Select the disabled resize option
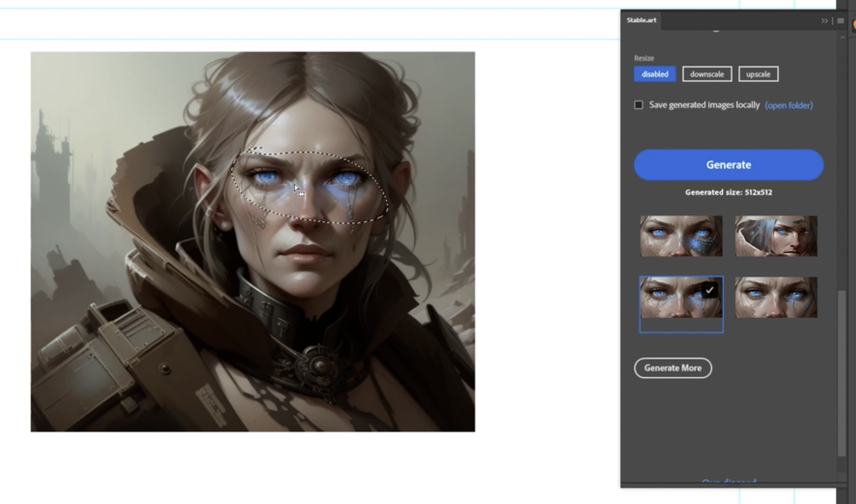 coord(655,74)
